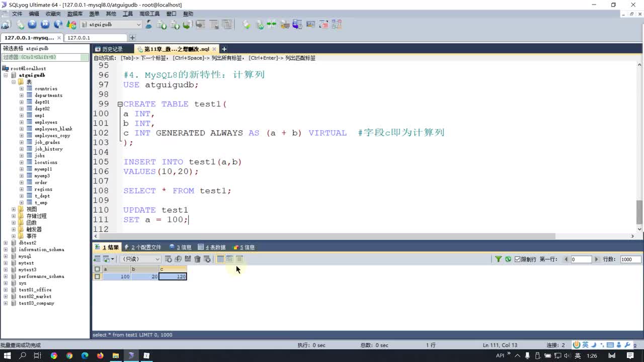Click the taskbar search icon
This screenshot has height=362, width=644.
click(23, 355)
